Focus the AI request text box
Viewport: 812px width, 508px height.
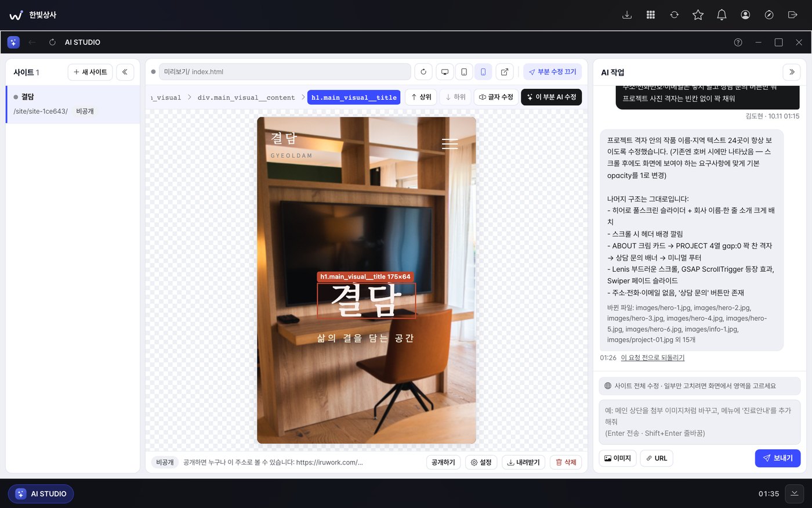pos(699,422)
